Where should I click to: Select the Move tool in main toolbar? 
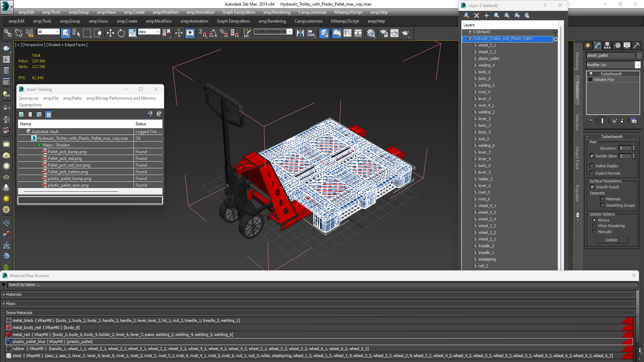tap(110, 33)
